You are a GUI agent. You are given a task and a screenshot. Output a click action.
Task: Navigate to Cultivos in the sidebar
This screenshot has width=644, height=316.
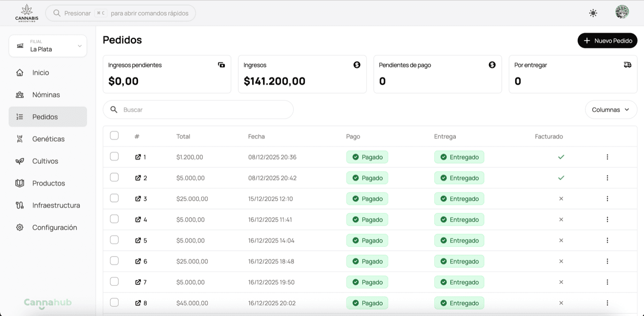[45, 161]
